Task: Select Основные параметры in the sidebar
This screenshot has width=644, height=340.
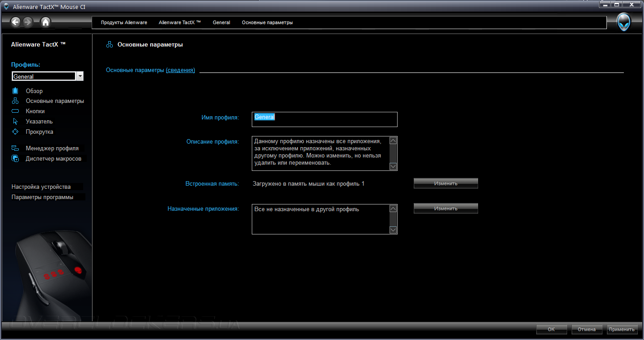Action: tap(55, 101)
